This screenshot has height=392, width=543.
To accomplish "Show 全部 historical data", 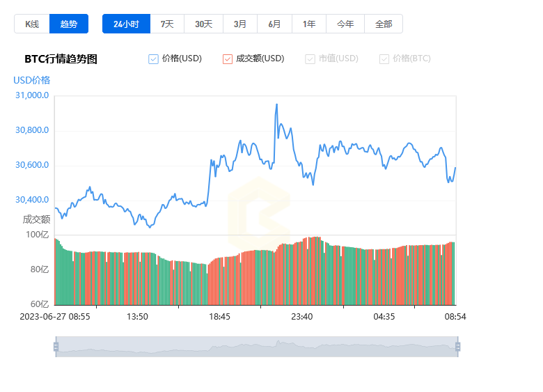I will pyautogui.click(x=384, y=24).
